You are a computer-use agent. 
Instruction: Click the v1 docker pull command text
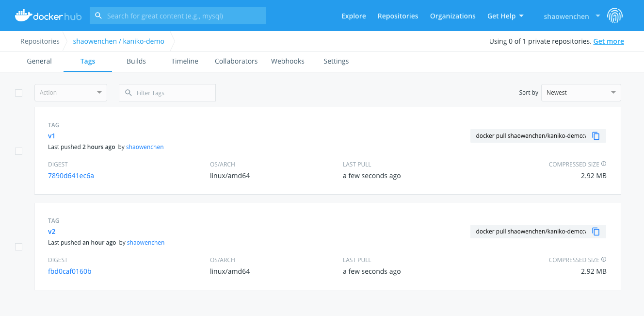click(531, 136)
